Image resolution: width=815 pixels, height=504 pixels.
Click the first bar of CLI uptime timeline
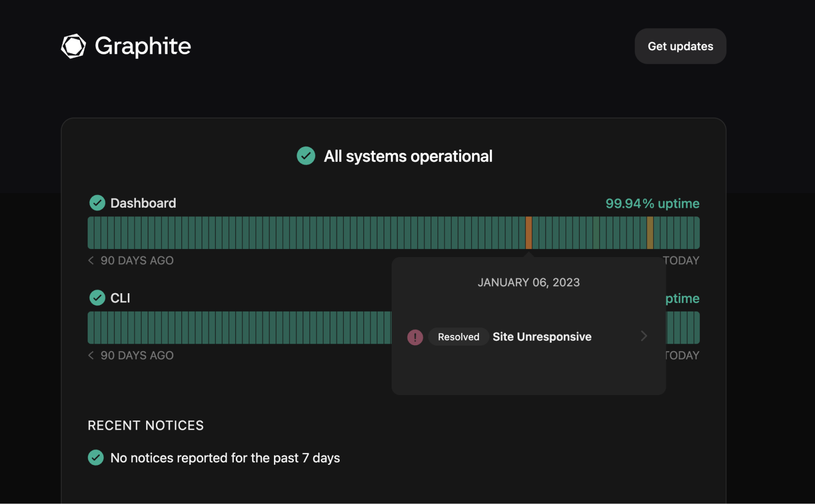click(x=91, y=328)
